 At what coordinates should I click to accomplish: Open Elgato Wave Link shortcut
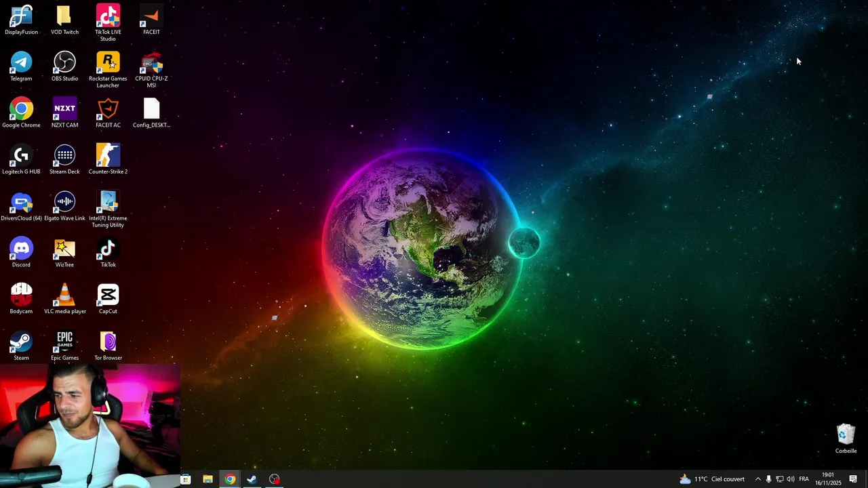point(64,207)
